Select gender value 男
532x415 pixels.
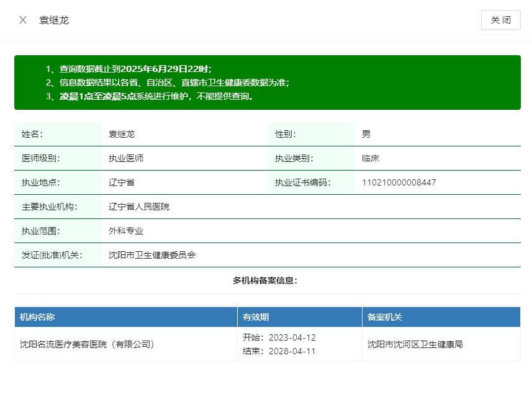[366, 134]
